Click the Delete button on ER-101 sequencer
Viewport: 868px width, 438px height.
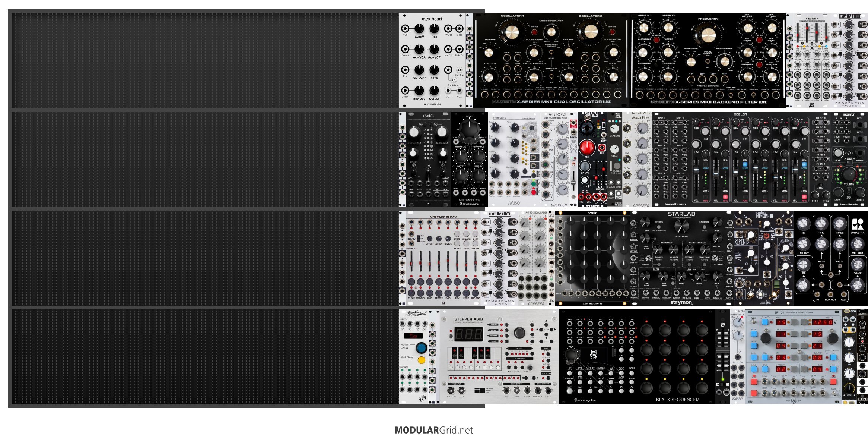coord(754,345)
